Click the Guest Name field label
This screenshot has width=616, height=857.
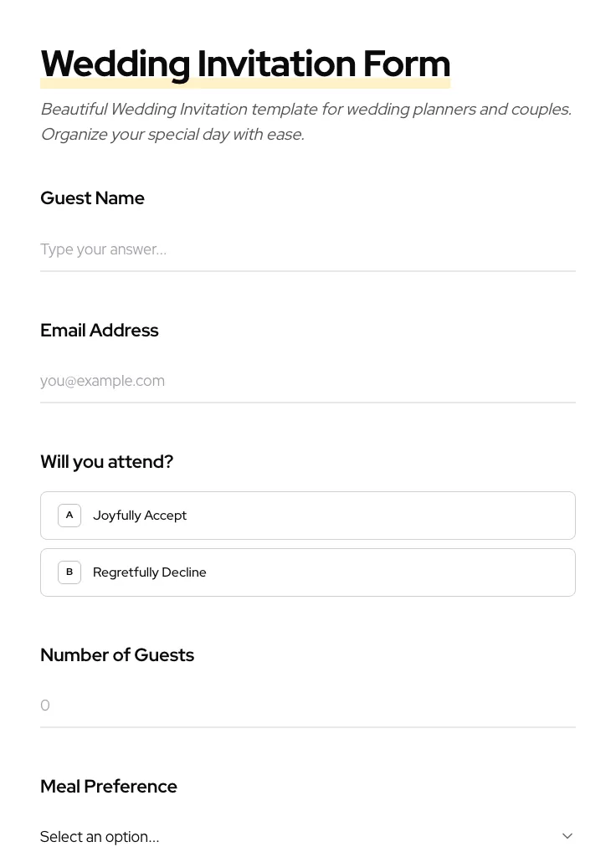coord(92,198)
